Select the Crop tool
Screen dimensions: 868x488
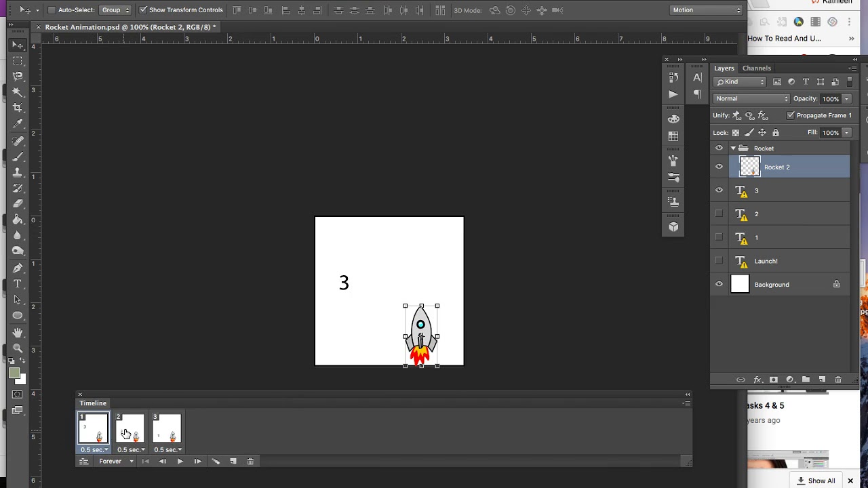click(x=18, y=108)
